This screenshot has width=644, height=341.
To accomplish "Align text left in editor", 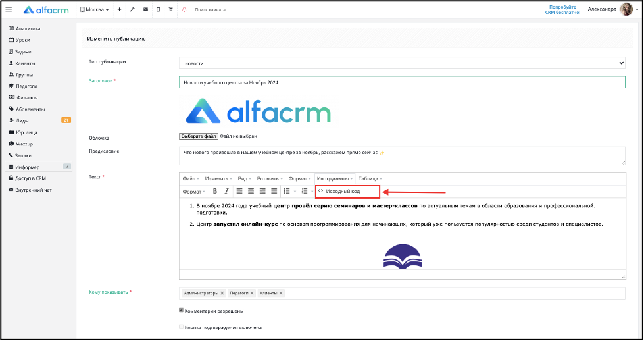I will click(239, 191).
